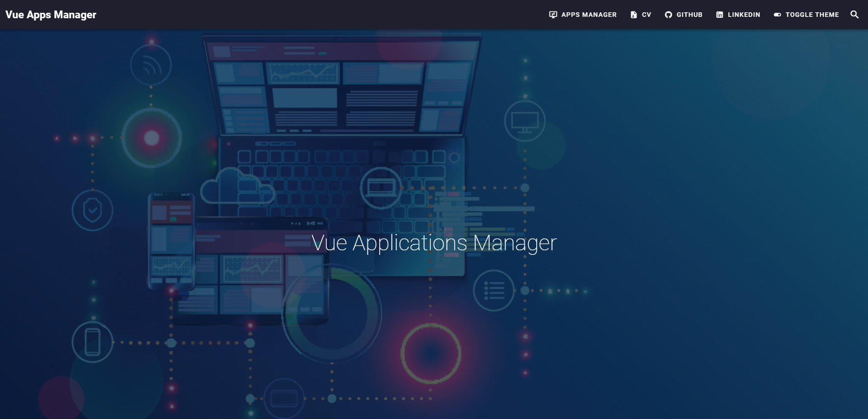This screenshot has height=419, width=868.
Task: Click the Vue Applications Manager hero heading
Action: pos(434,243)
